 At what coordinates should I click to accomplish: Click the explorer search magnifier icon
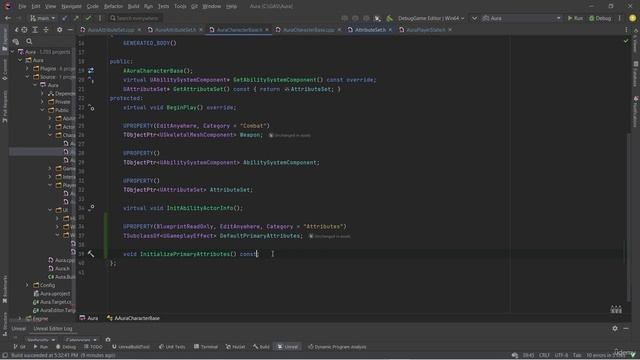click(x=29, y=41)
